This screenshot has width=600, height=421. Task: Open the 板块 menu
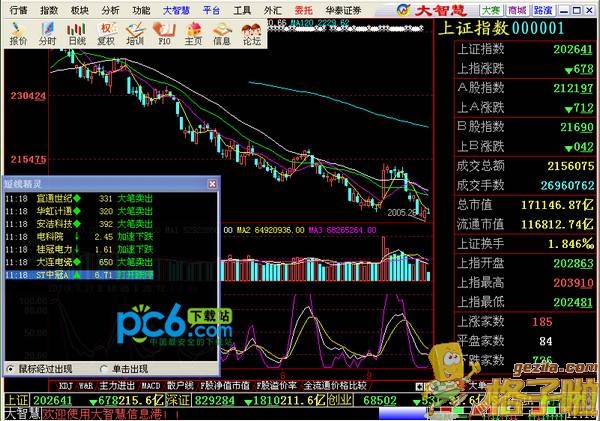[x=80, y=10]
